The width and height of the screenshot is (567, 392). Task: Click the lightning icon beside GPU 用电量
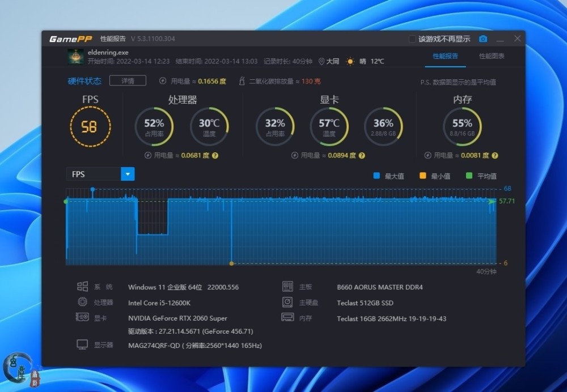click(x=294, y=156)
